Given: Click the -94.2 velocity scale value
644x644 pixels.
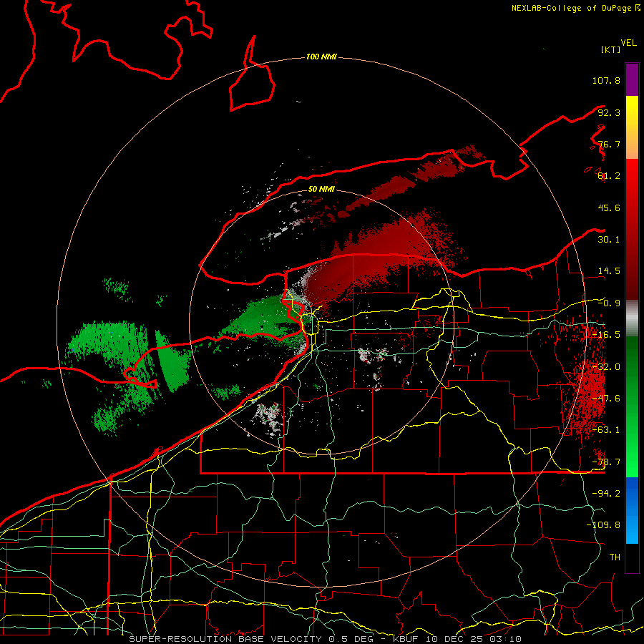Looking at the screenshot, I should click(606, 494).
